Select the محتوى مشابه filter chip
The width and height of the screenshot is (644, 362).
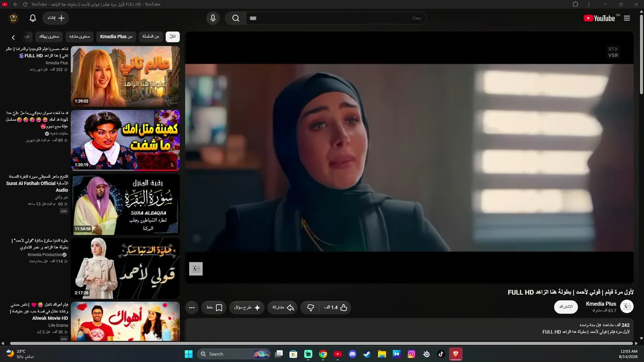pos(79,36)
